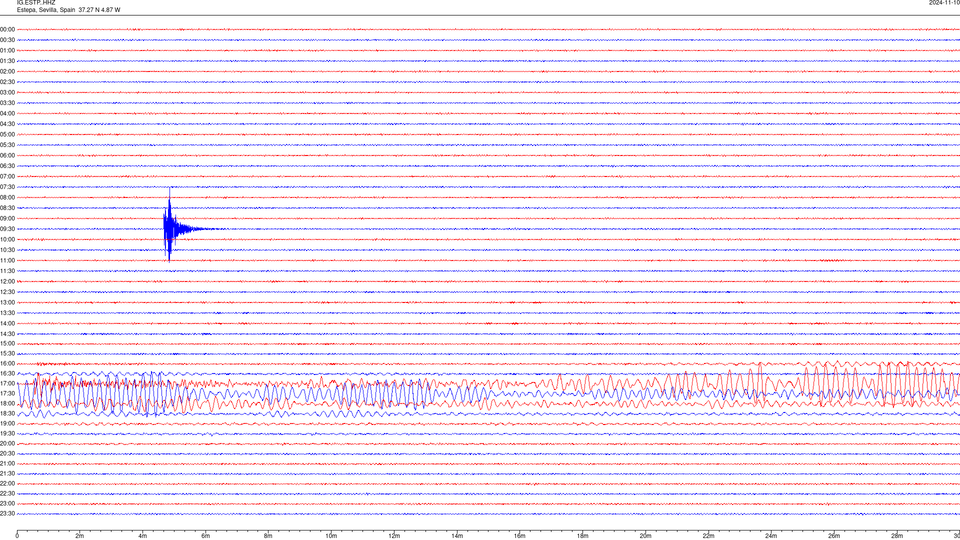Click the 01:30 trace label
The image size is (960, 540).
[7, 61]
